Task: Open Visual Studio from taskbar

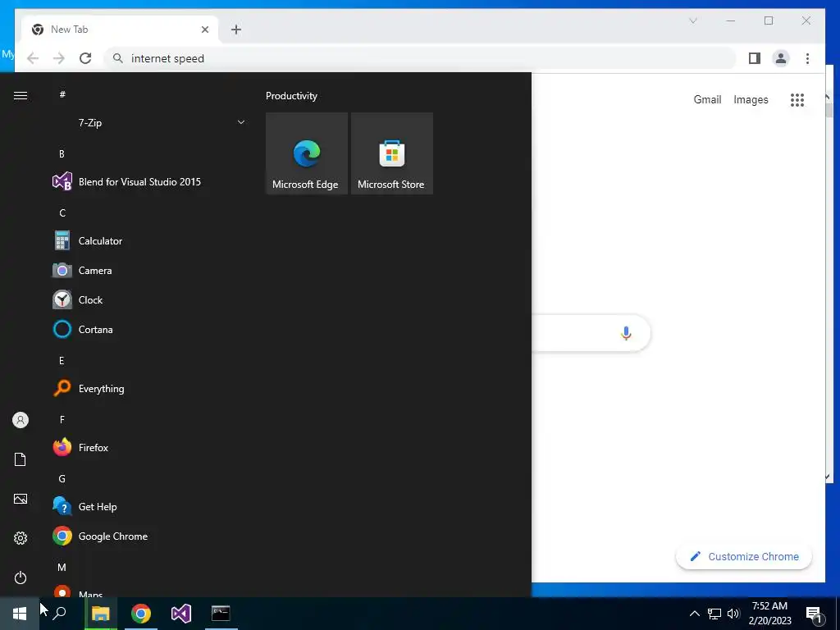Action: 181,614
